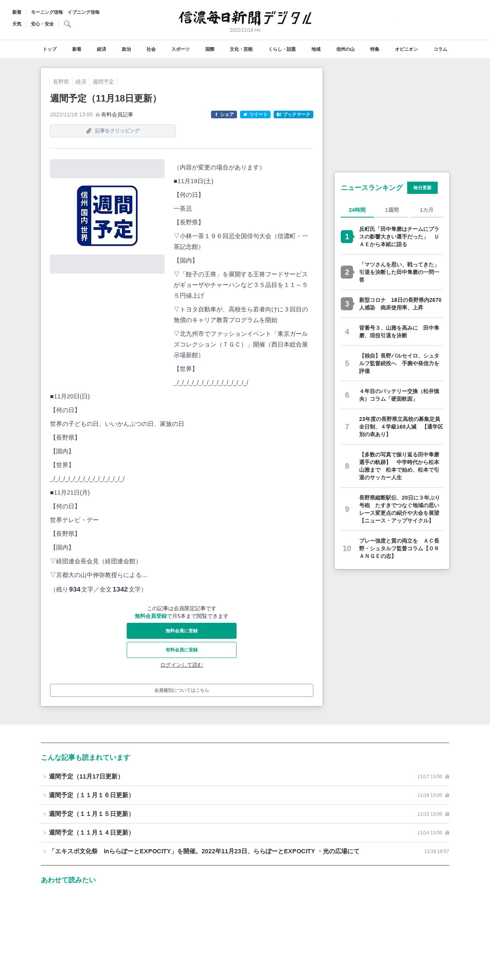The height and width of the screenshot is (980, 490).
Task: Tweet article with ツイート button
Action: click(255, 114)
